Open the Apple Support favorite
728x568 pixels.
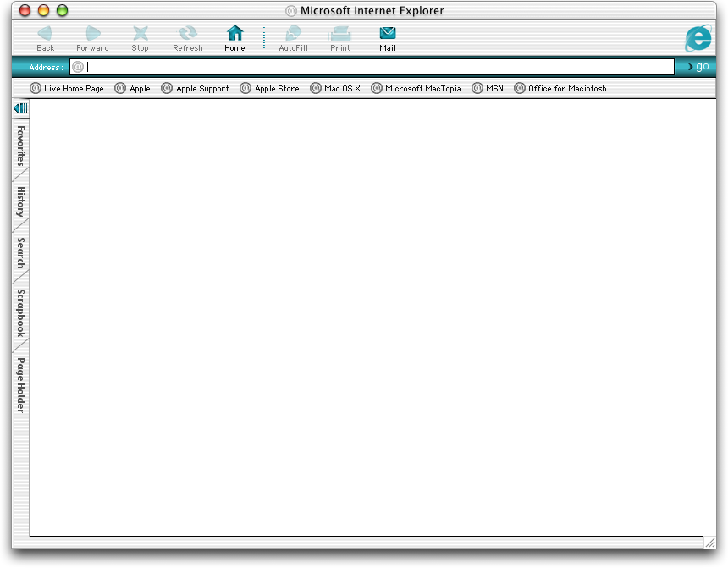click(x=195, y=88)
